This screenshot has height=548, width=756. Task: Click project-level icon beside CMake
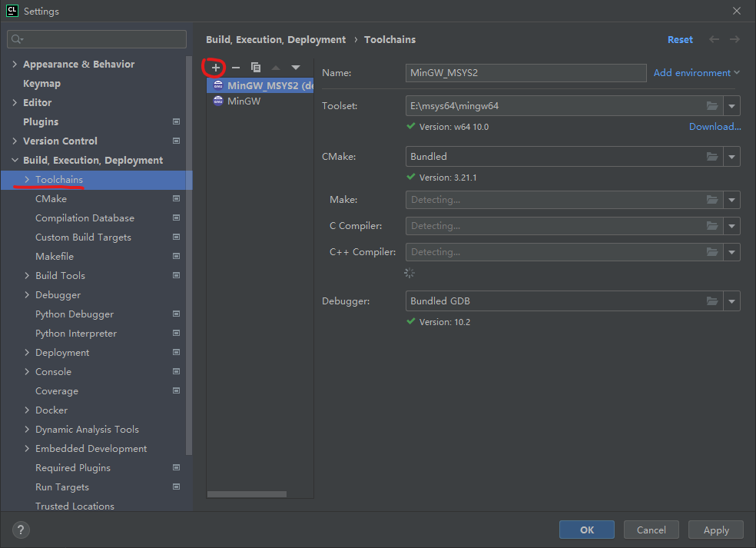pyautogui.click(x=177, y=199)
